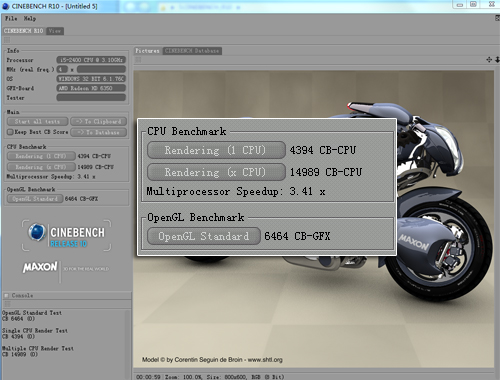Open the Help menu
500x380 pixels.
click(x=30, y=18)
